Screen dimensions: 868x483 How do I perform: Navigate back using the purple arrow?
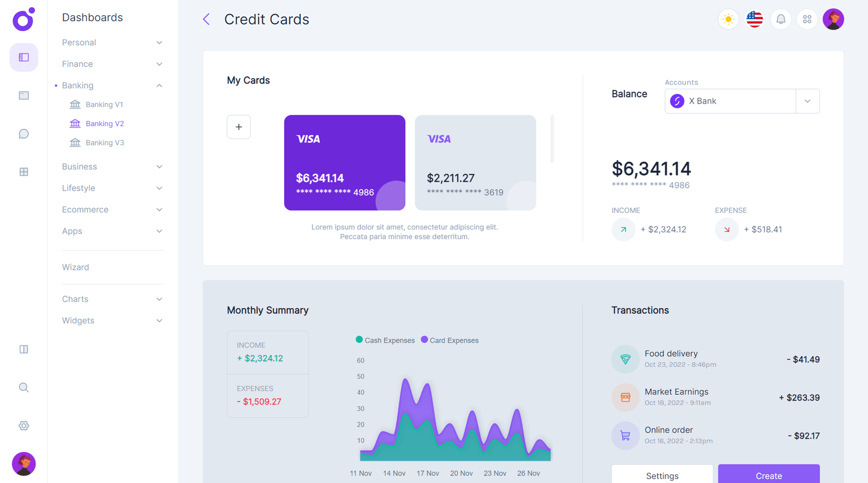[206, 19]
